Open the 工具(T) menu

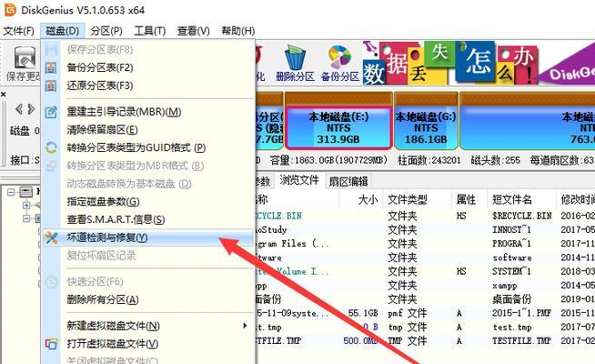pos(150,31)
